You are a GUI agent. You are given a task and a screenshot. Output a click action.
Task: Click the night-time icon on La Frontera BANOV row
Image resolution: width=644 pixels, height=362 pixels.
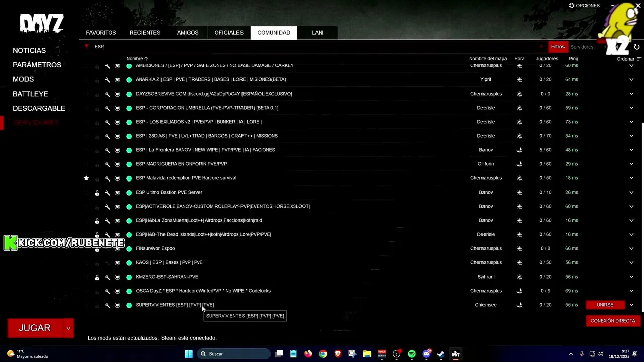[x=519, y=150]
